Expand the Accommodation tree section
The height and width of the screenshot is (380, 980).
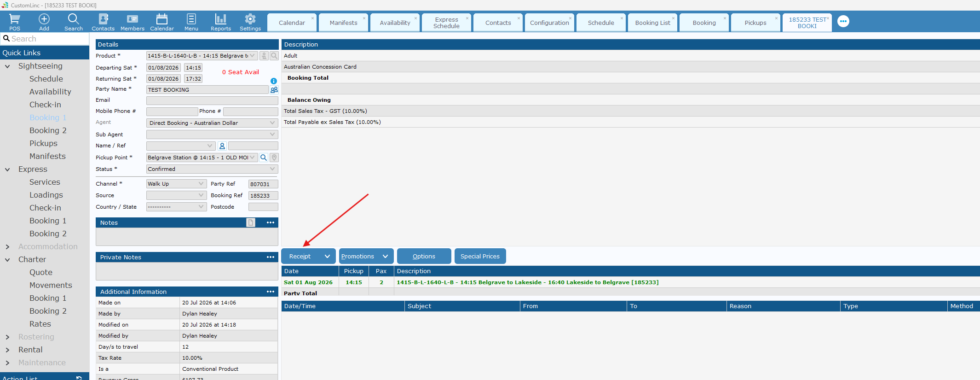pos(7,247)
